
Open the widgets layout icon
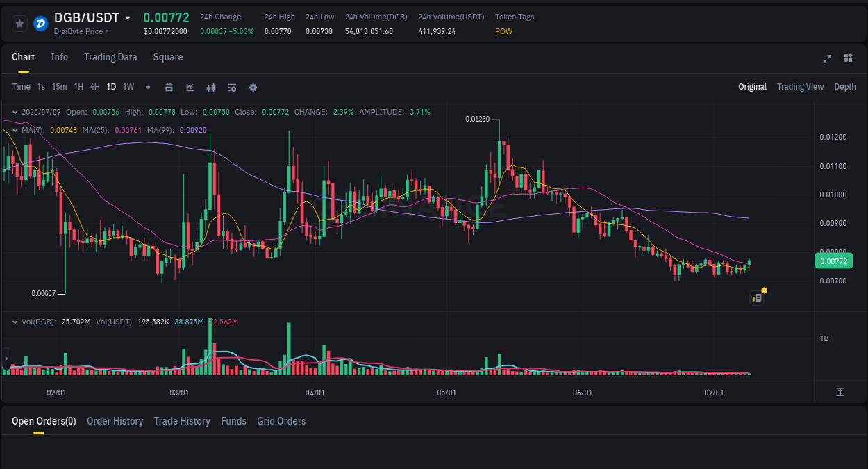[848, 59]
